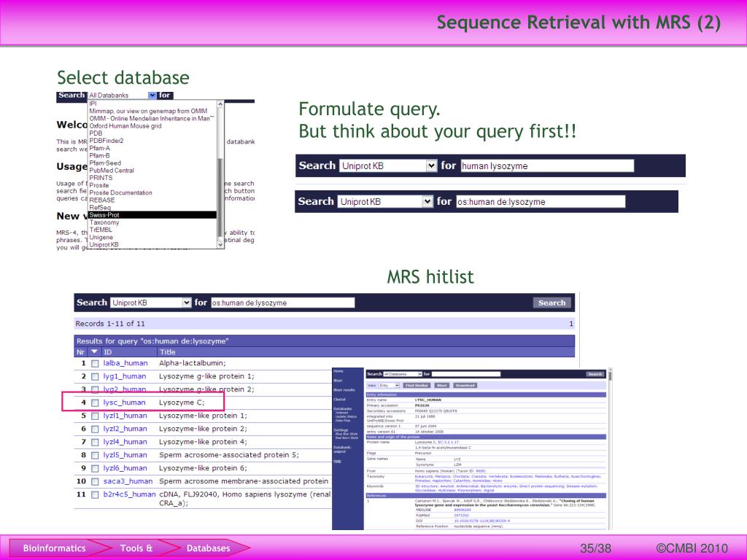Click the 'Lysozyme C;' title cell
The height and width of the screenshot is (560, 747).
(182, 402)
